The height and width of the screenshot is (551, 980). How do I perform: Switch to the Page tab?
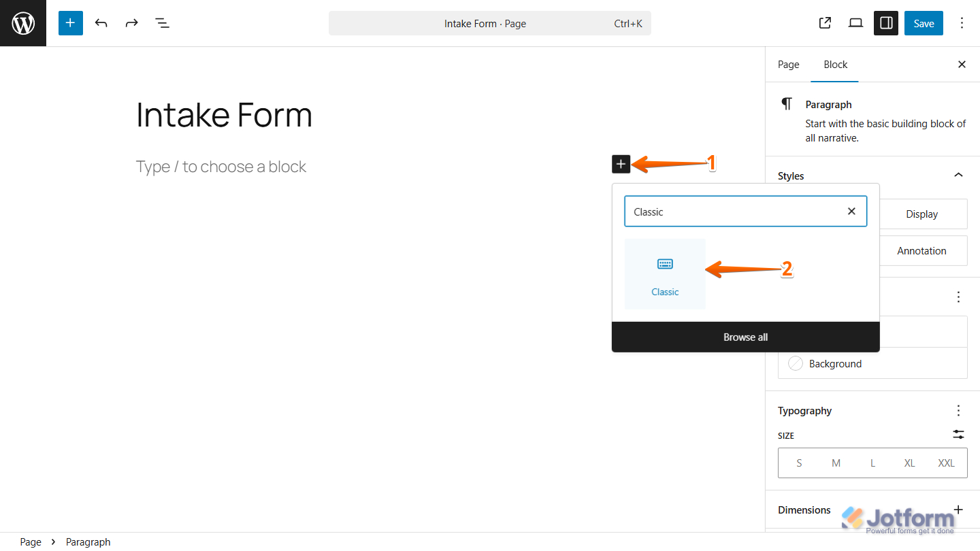[788, 64]
